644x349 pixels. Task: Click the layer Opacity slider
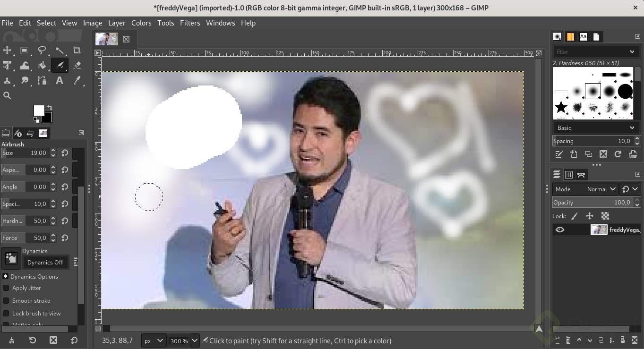click(592, 202)
